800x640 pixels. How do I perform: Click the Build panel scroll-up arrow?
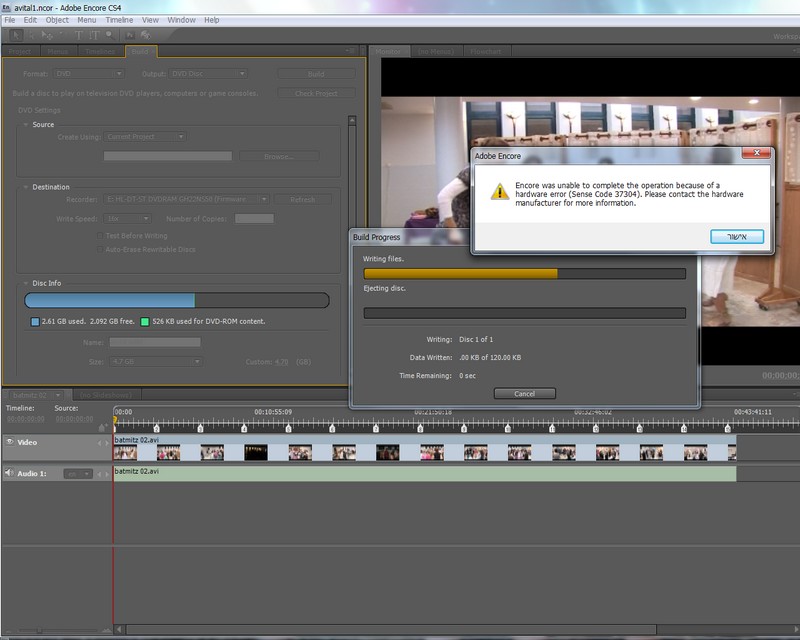[x=352, y=120]
